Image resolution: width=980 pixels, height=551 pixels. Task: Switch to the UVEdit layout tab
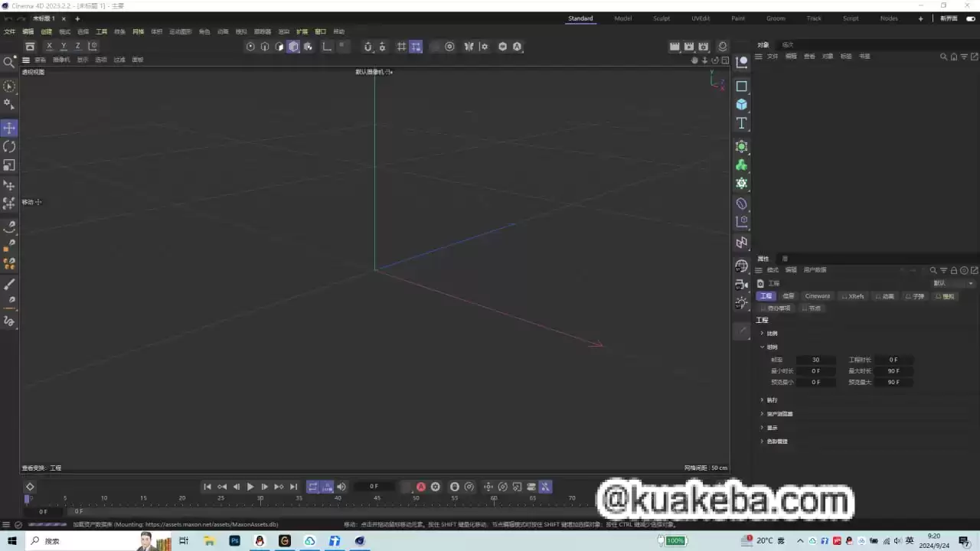701,18
